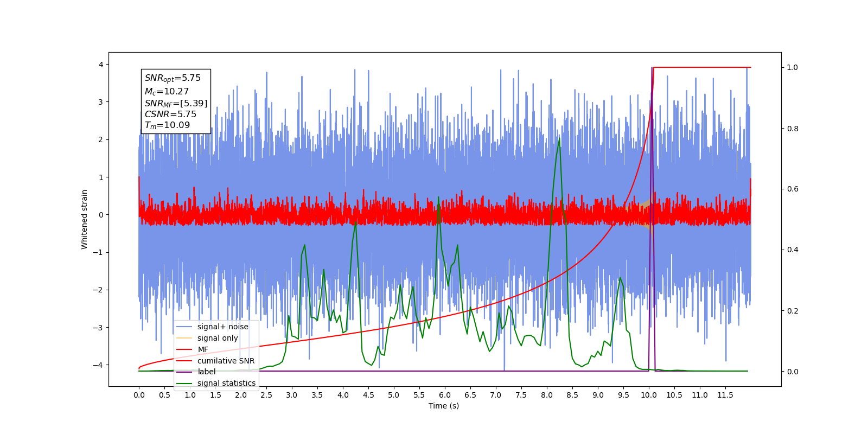Click the −2 tick on the left strain axis

[x=98, y=290]
